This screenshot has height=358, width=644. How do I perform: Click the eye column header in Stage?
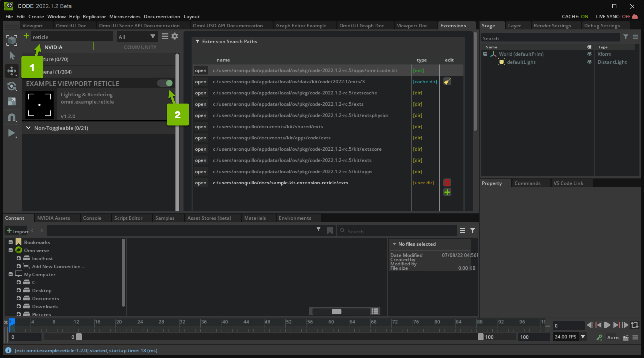pyautogui.click(x=589, y=47)
